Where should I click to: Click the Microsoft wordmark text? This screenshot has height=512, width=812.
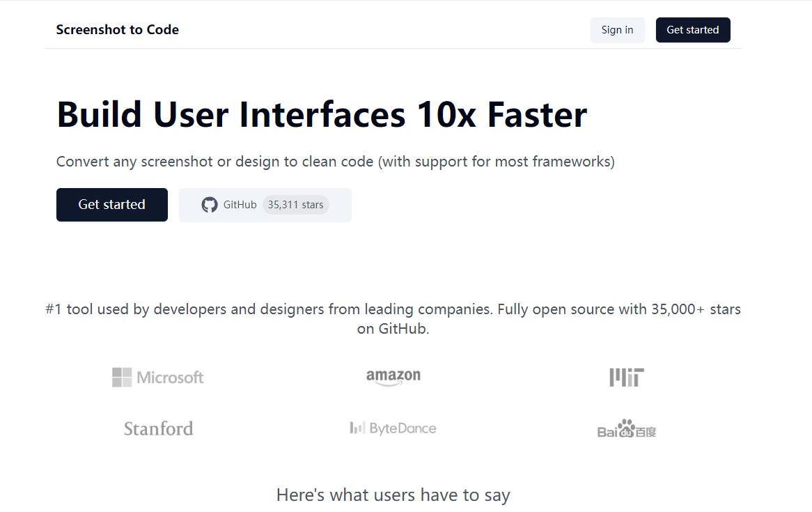(x=170, y=378)
